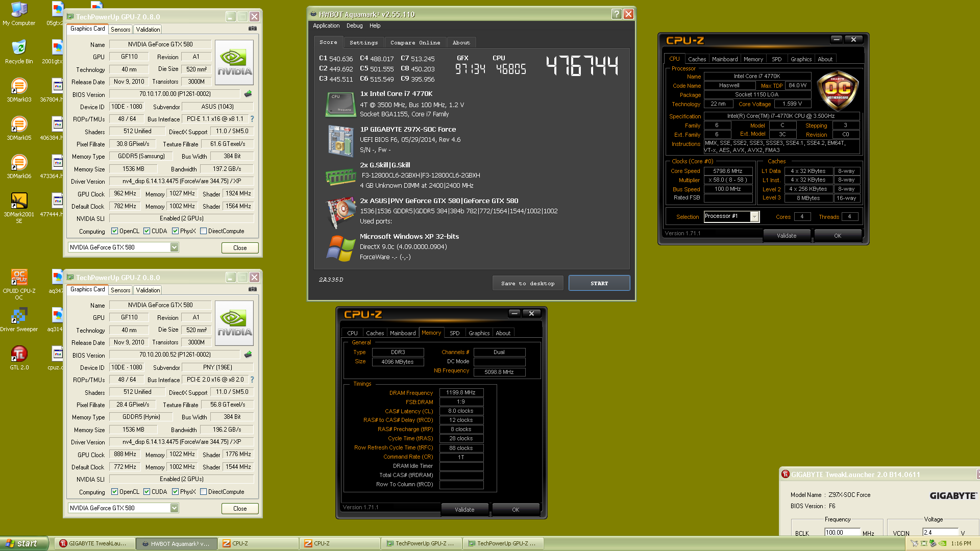This screenshot has width=980, height=551.
Task: Click graphics card icon in Aquamark score panel
Action: 340,212
